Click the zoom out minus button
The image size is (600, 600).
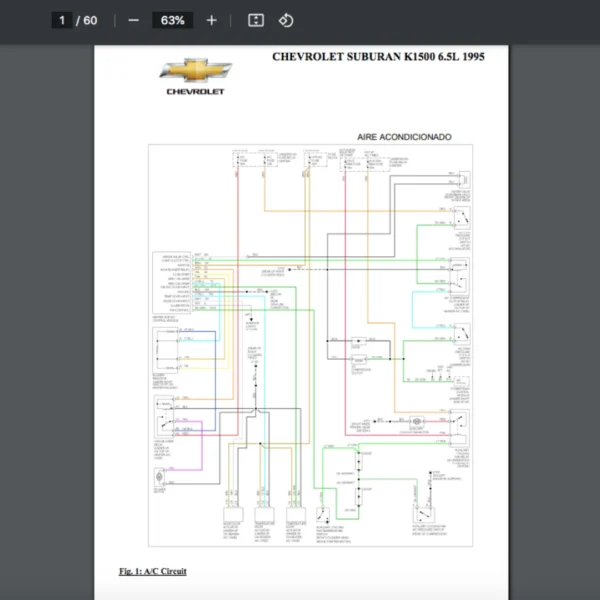pos(133,20)
